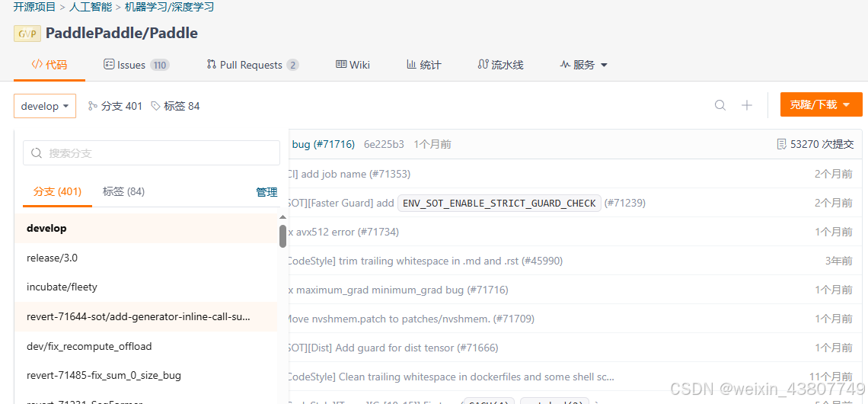The width and height of the screenshot is (868, 404).
Task: Open the develop branch dropdown
Action: pos(45,106)
